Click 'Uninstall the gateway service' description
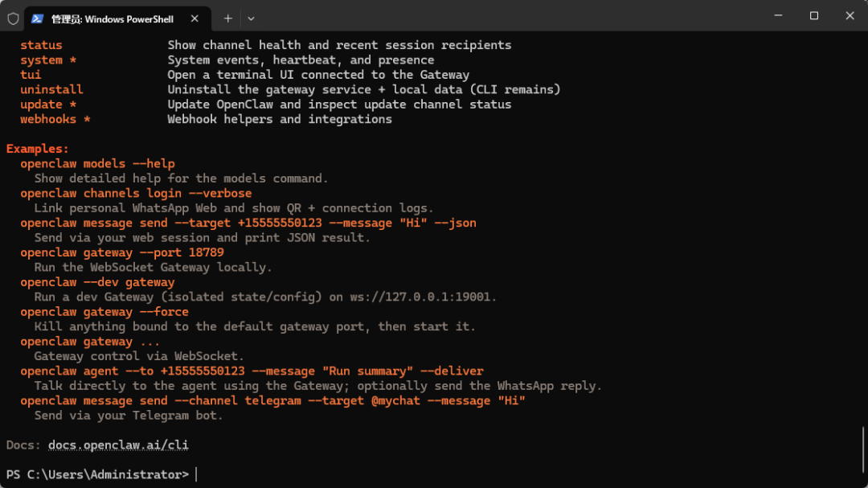The height and width of the screenshot is (488, 868). 364,90
